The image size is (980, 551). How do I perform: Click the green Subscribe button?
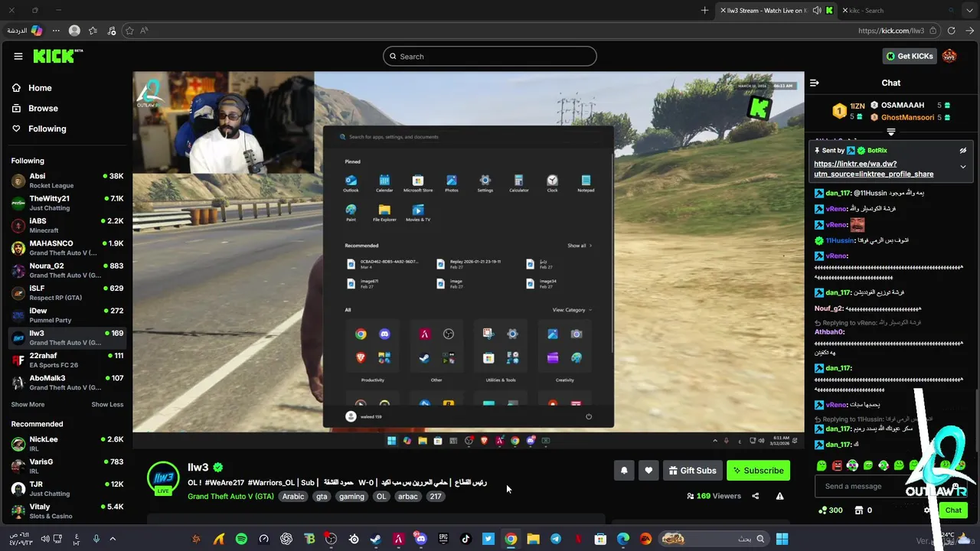758,471
